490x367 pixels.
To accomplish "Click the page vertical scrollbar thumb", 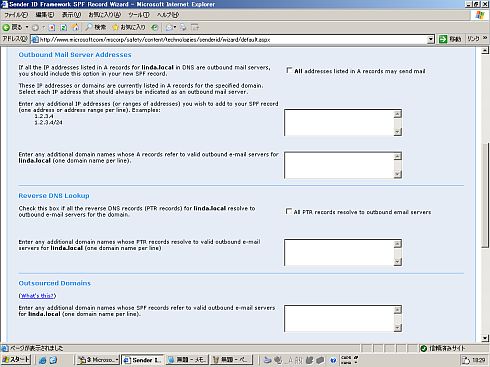I will click(x=485, y=195).
